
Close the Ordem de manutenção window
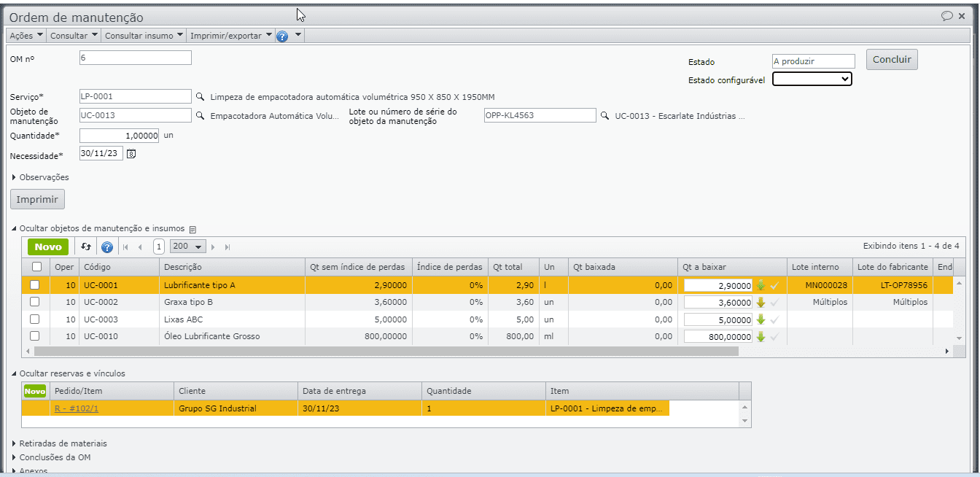[962, 15]
